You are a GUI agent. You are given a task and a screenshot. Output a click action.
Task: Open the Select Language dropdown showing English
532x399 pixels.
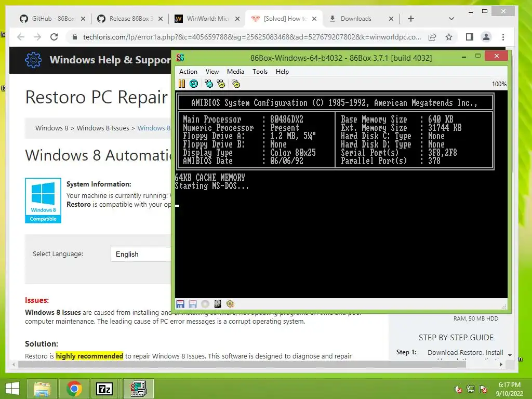(x=141, y=254)
